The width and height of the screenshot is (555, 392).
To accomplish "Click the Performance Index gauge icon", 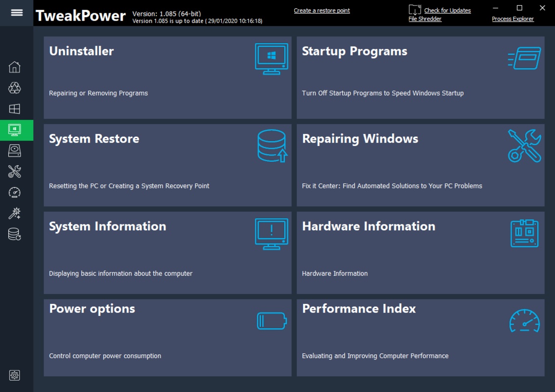I will pos(524,321).
